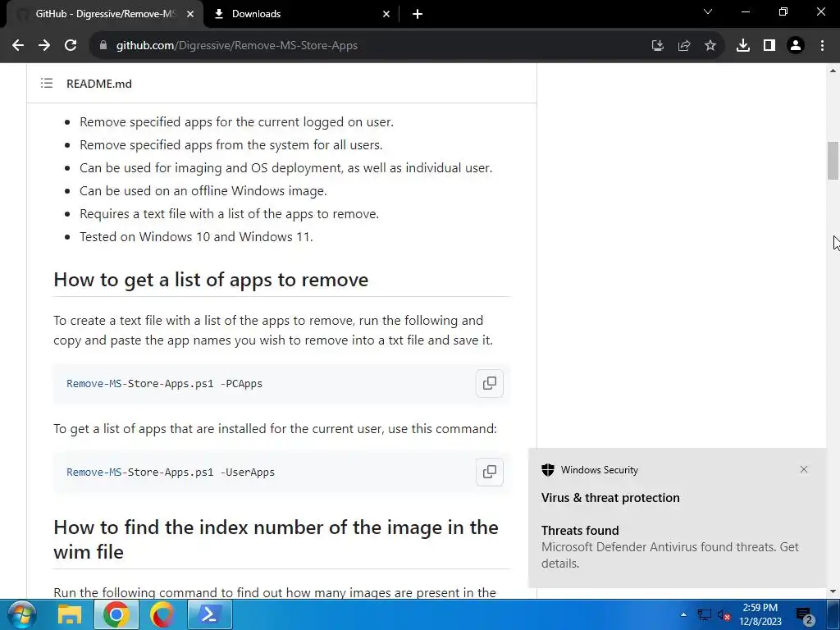Click 'How to get a list of apps to remove' heading
This screenshot has height=630, width=840.
(211, 280)
